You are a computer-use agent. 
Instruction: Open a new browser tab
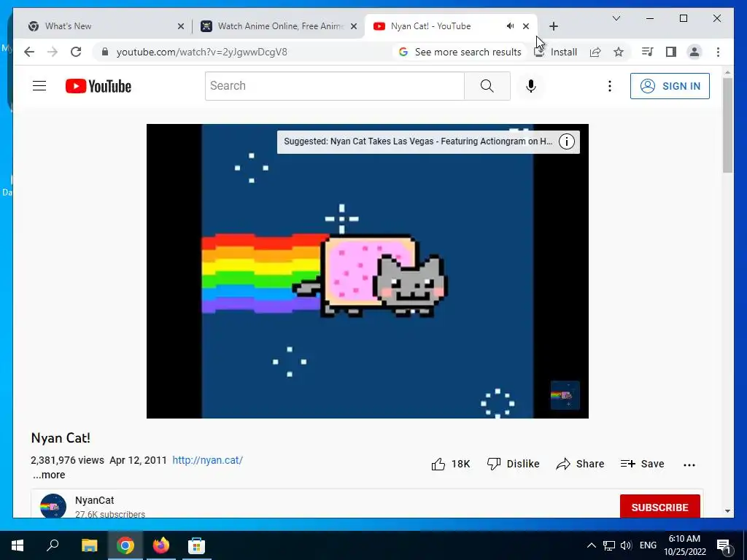point(553,26)
